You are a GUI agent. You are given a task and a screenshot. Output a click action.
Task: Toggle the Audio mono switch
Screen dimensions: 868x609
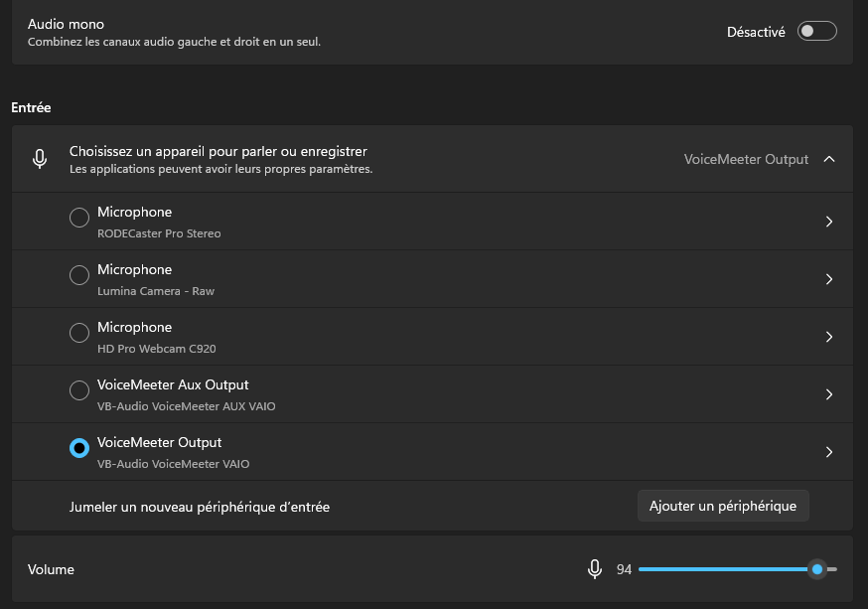pyautogui.click(x=816, y=31)
